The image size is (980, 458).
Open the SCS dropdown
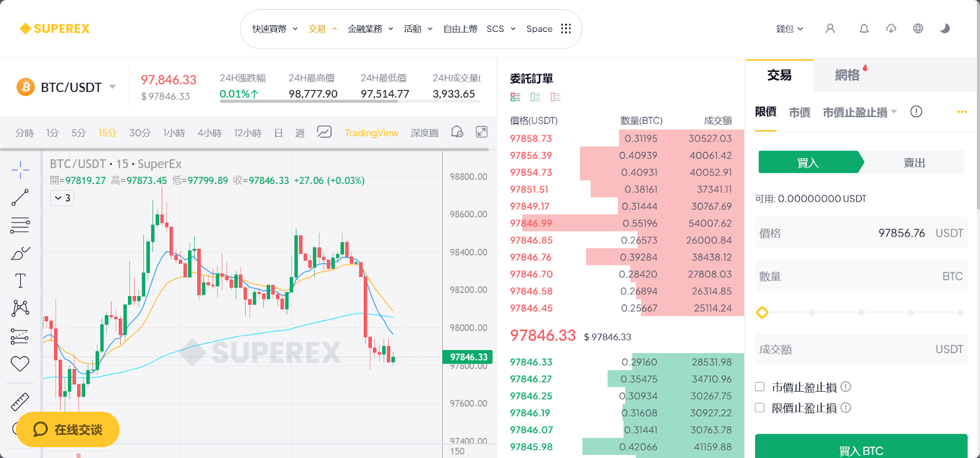coord(501,29)
